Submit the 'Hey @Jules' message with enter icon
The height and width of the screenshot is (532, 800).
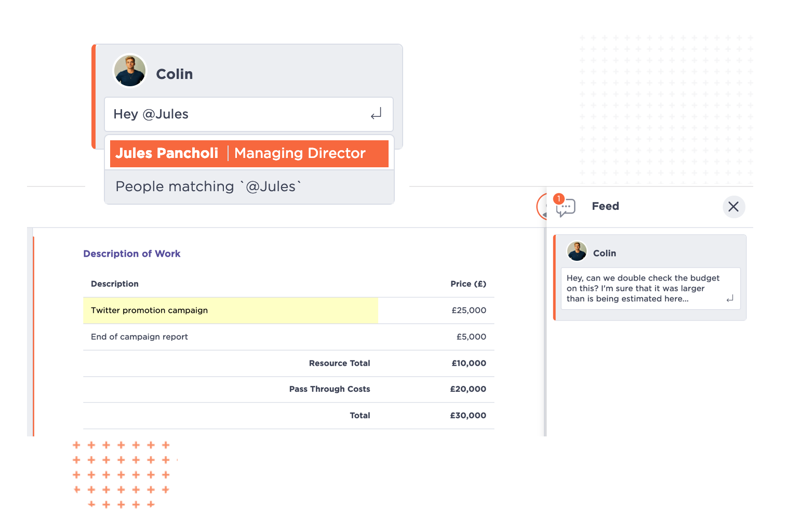[x=376, y=114]
